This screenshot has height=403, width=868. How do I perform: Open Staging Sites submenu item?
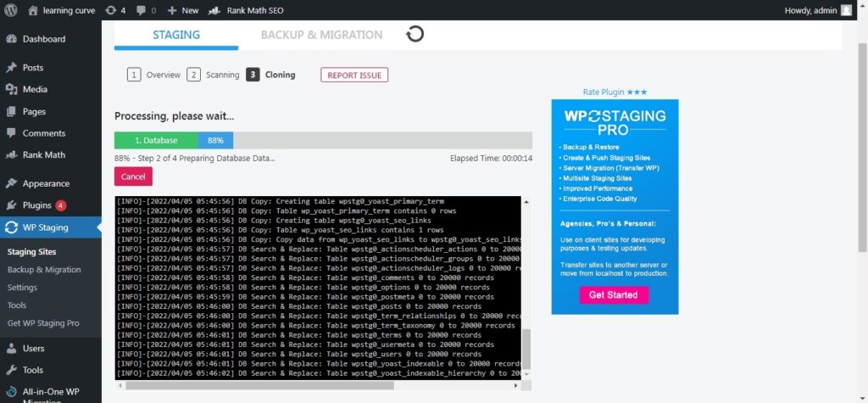(x=31, y=252)
